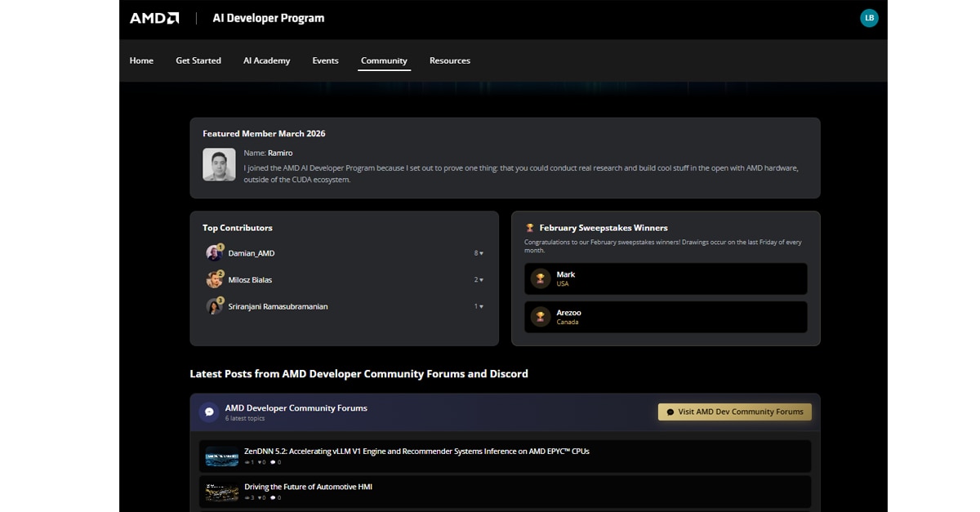980x512 pixels.
Task: Switch to the Events tab
Action: pyautogui.click(x=325, y=60)
